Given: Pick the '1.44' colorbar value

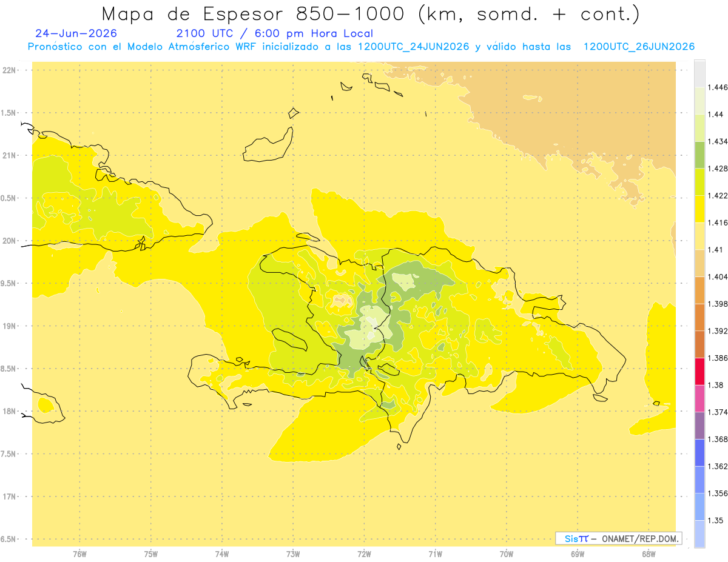Looking at the screenshot, I should [716, 115].
